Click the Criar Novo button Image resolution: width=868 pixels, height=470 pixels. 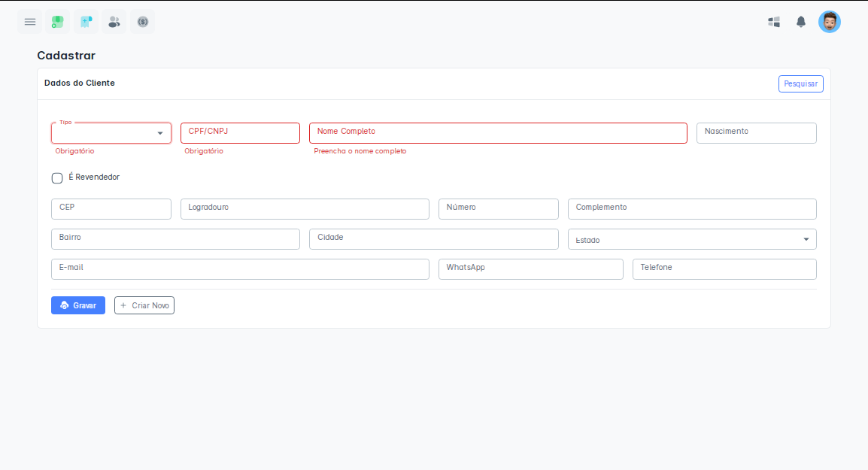coord(144,305)
